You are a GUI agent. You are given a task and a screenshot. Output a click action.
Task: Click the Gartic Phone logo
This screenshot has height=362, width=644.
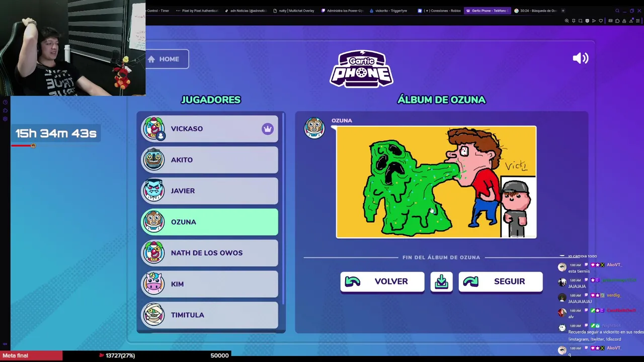pos(361,68)
